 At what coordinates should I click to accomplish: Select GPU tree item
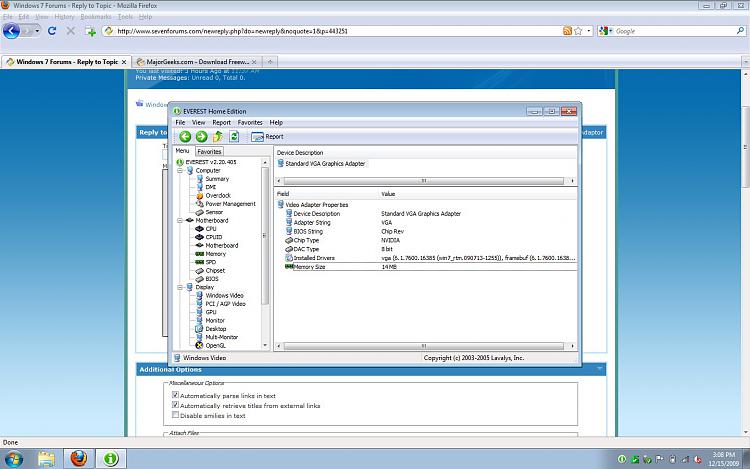211,312
